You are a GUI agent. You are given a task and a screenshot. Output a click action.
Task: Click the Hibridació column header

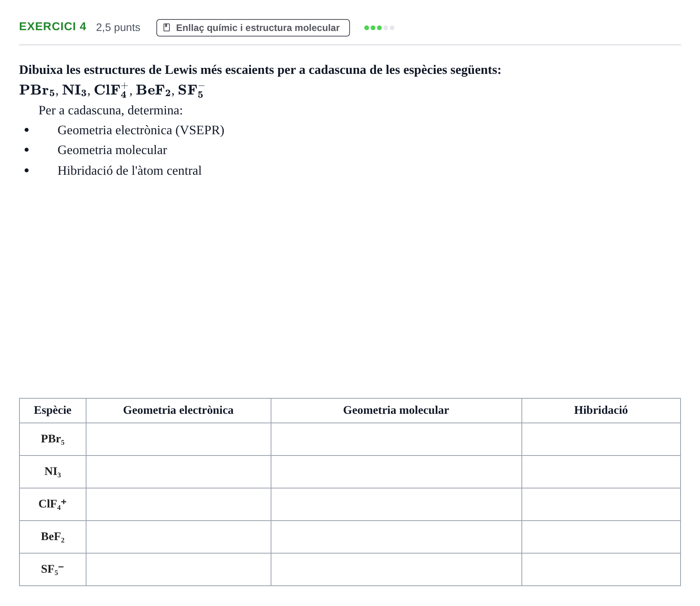coord(601,411)
